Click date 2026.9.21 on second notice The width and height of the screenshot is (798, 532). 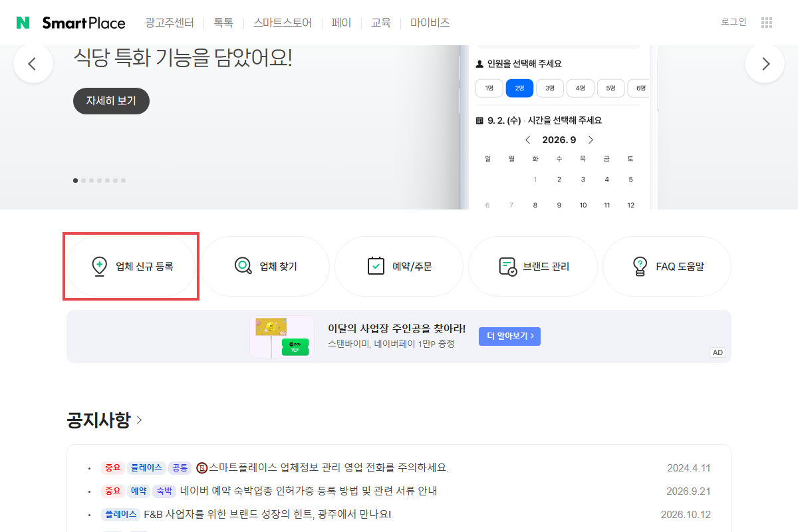click(x=688, y=491)
